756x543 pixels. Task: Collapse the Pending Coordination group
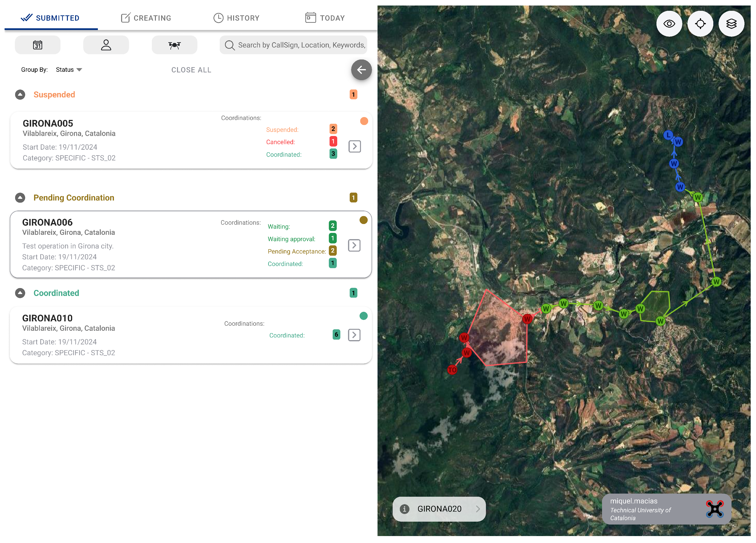click(20, 198)
